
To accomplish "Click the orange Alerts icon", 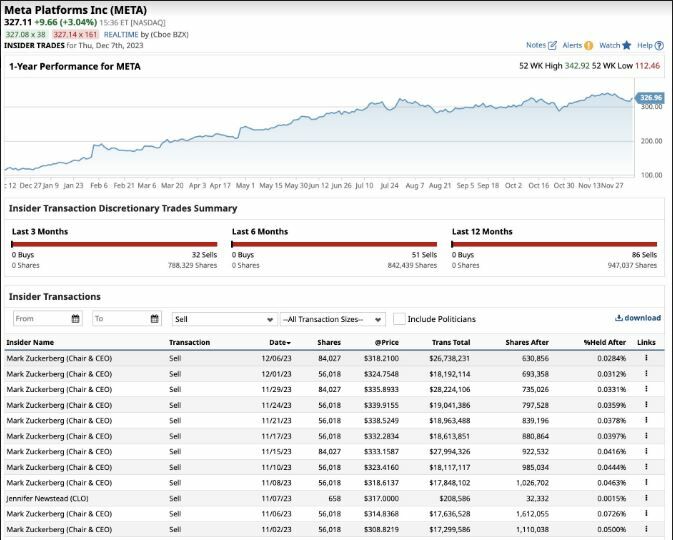I will [x=589, y=45].
